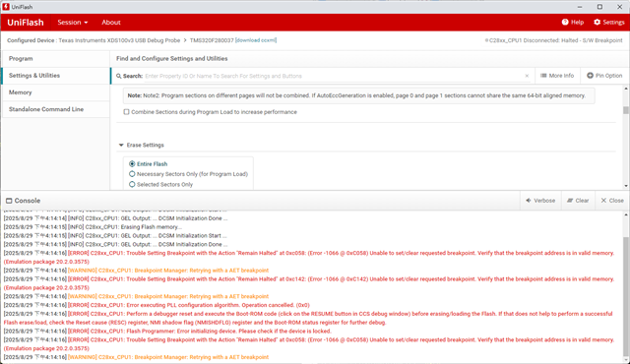Open the About menu
Image resolution: width=630 pixels, height=364 pixels.
pos(111,23)
